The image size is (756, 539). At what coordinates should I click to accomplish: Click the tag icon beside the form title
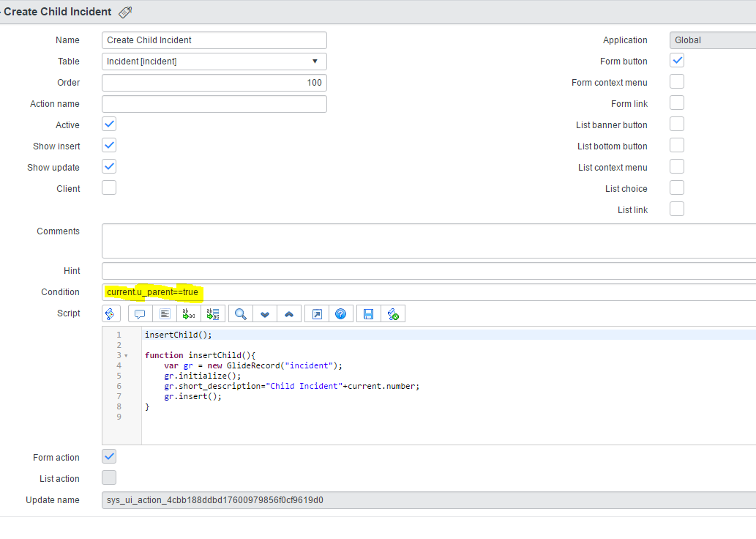[x=125, y=12]
